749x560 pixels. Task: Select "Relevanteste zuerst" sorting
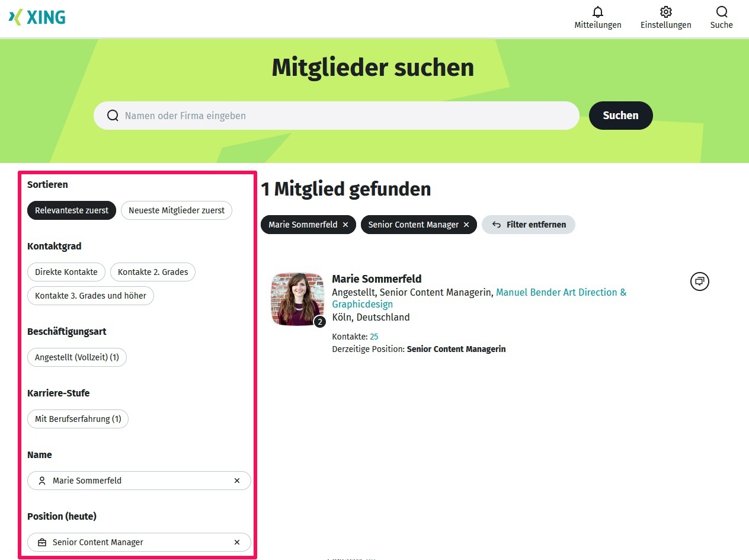(x=71, y=210)
